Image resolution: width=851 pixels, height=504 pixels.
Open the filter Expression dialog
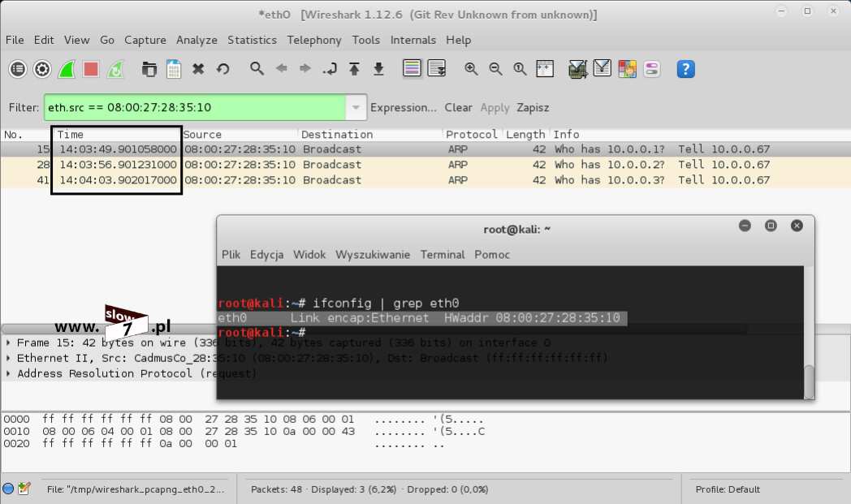tap(404, 107)
